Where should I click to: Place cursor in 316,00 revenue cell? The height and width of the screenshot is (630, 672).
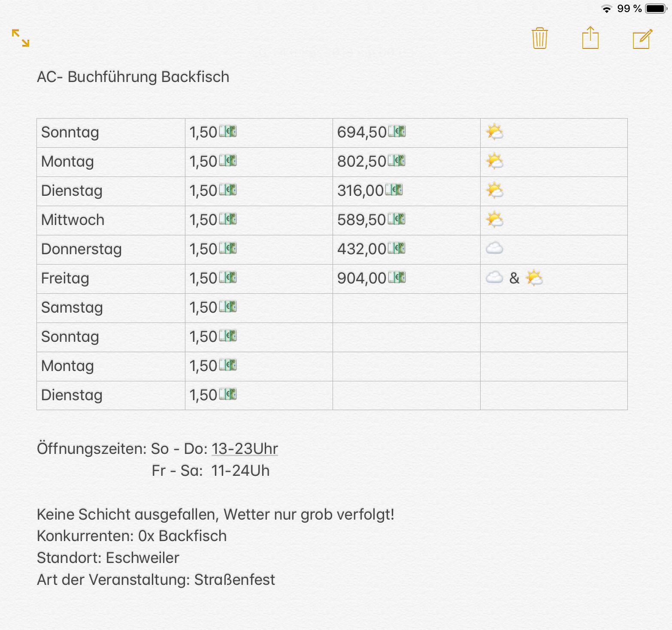point(360,191)
